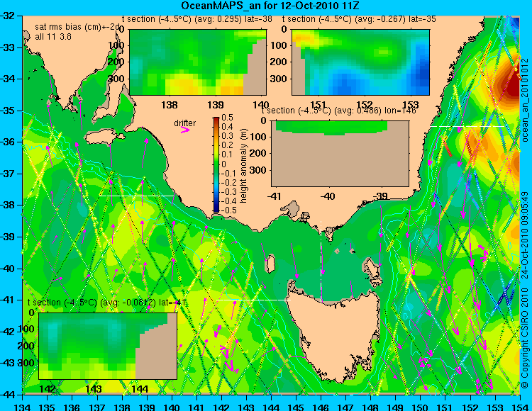Select the 0.5 value on the color bar
Viewport: 532px width, 411px height.
[227, 118]
